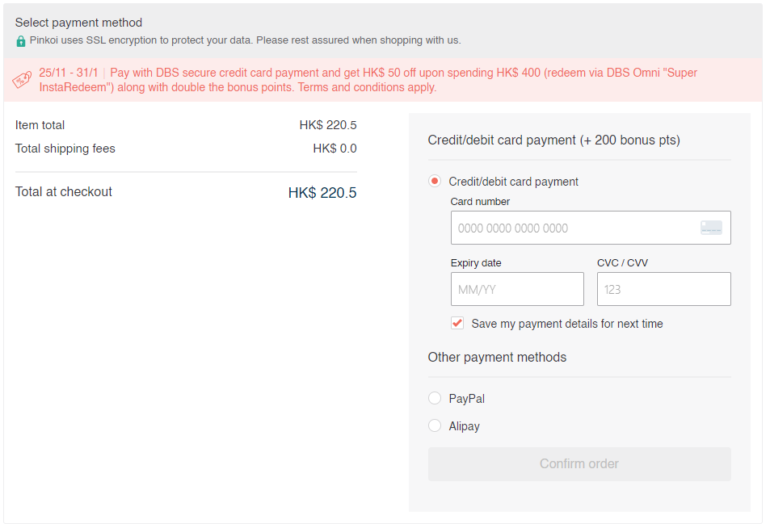The height and width of the screenshot is (532, 770).
Task: Click the Credit/debit card bonus points heading
Action: (553, 140)
